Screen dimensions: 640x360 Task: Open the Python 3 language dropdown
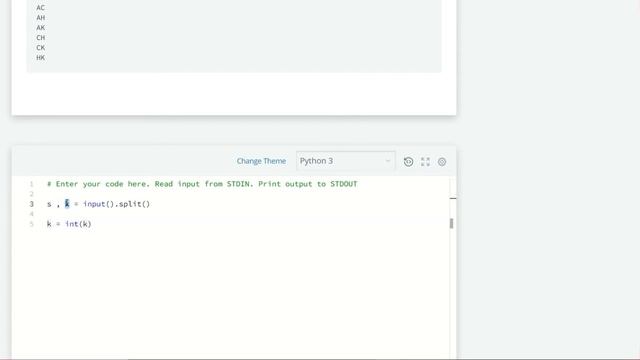[346, 161]
